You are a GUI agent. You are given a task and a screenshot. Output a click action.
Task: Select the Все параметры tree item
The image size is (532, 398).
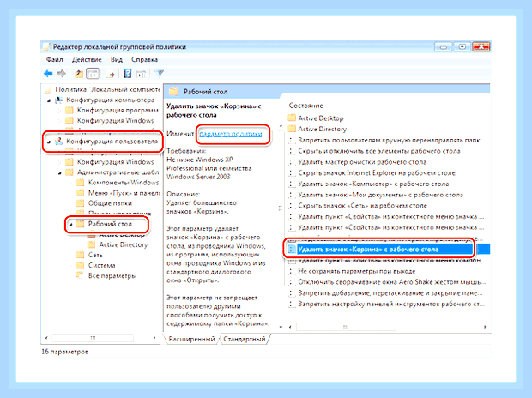pos(112,276)
